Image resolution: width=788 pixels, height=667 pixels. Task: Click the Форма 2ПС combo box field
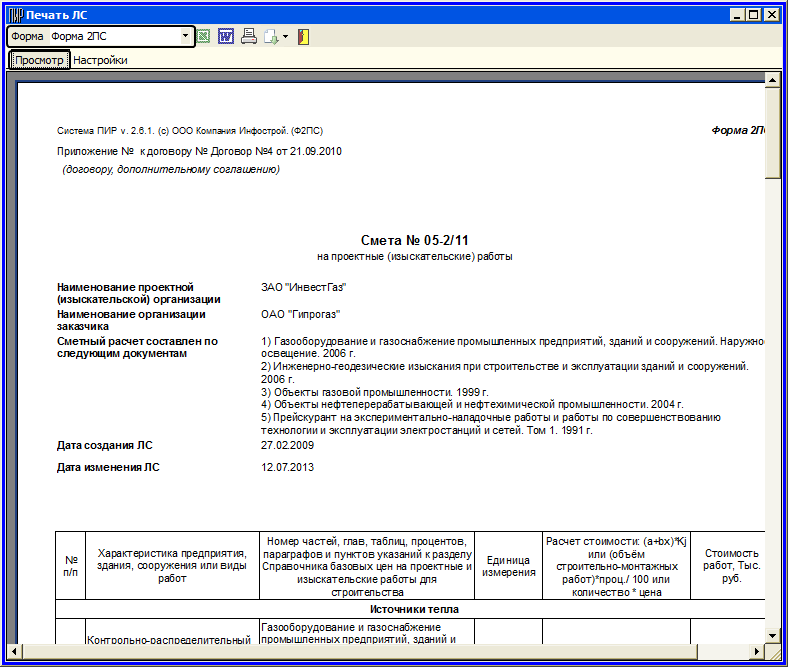113,37
